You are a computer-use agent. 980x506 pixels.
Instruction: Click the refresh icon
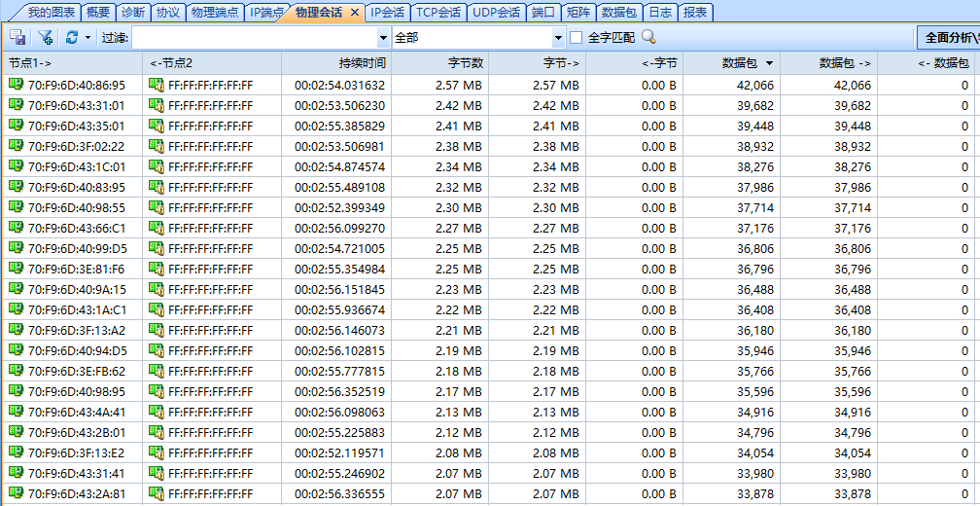[72, 38]
